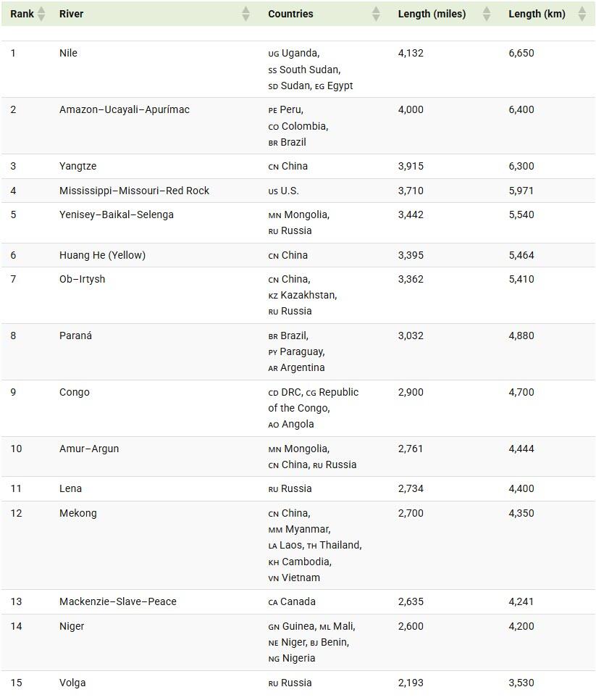596x700 pixels.
Task: Toggle sort arrows for Countries column
Action: [376, 14]
